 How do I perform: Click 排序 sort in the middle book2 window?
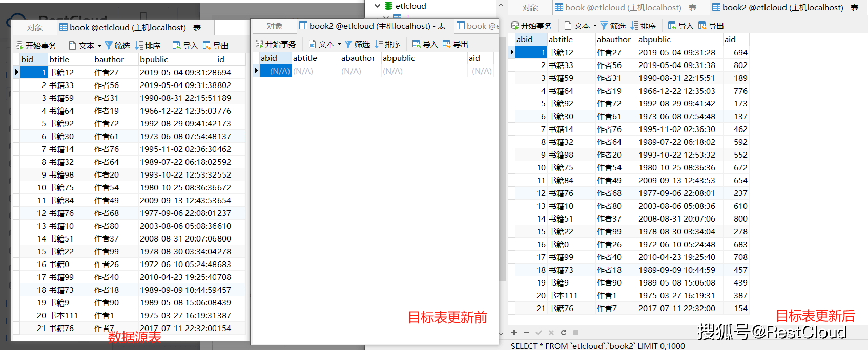[x=387, y=44]
